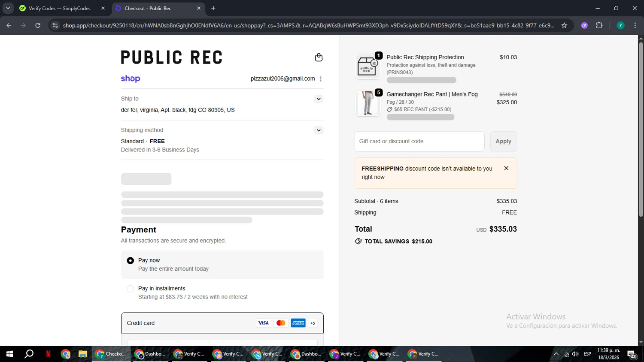The height and width of the screenshot is (362, 644).
Task: Switch to Verify Codes — SimplyCodes tab
Action: tap(59, 9)
